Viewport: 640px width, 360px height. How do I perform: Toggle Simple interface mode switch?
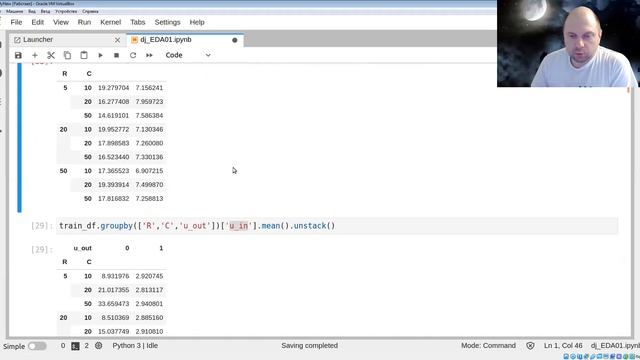click(37, 346)
